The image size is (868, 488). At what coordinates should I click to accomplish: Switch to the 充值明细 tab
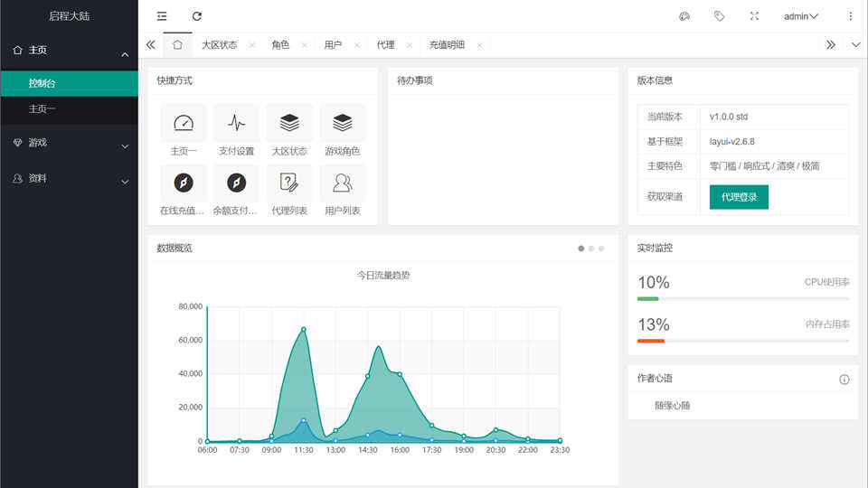pos(447,45)
